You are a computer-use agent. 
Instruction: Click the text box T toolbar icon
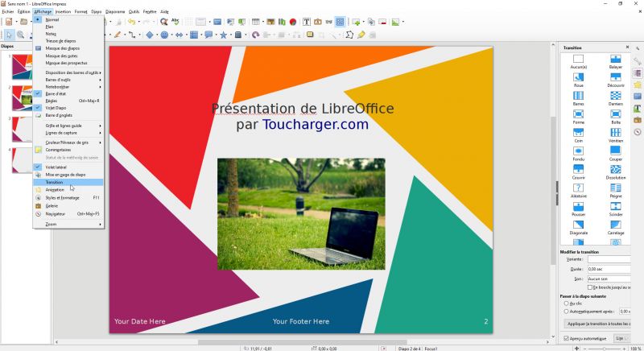[x=307, y=22]
